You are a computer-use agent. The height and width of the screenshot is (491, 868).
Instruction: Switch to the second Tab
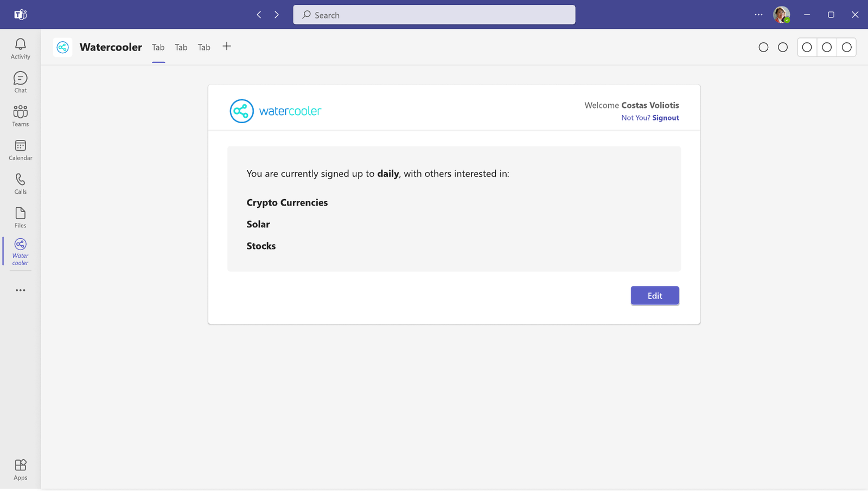181,47
